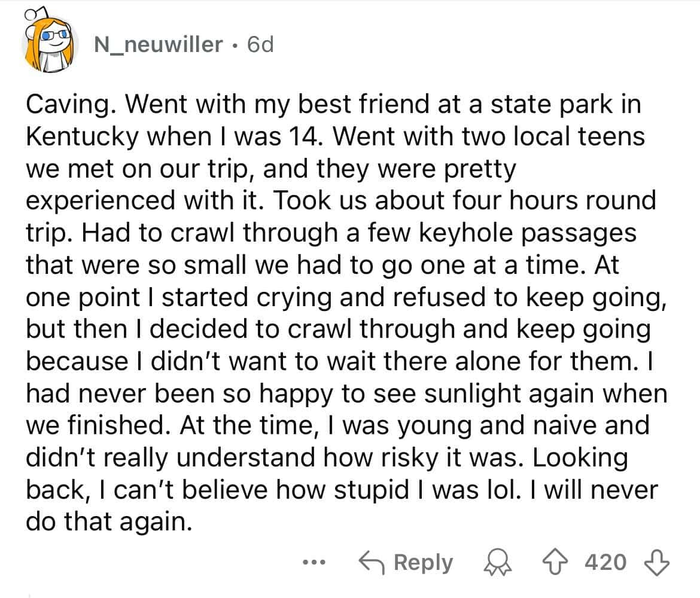700x598 pixels.
Task: Open the three-dot more options menu
Action: pos(312,563)
